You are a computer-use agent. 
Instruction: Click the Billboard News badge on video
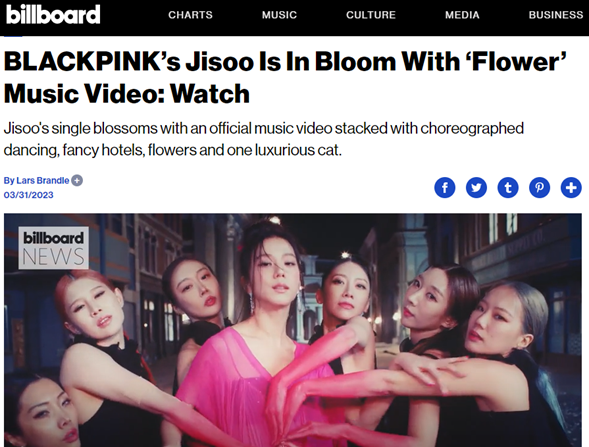click(53, 248)
